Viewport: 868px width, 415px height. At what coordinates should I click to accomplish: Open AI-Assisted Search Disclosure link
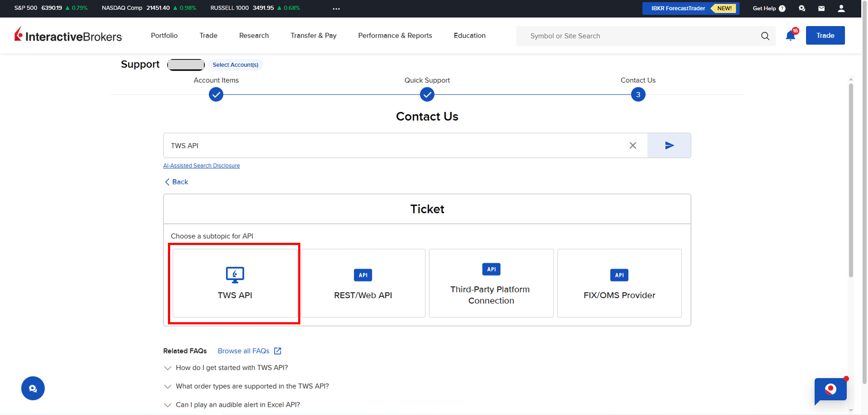coord(201,166)
